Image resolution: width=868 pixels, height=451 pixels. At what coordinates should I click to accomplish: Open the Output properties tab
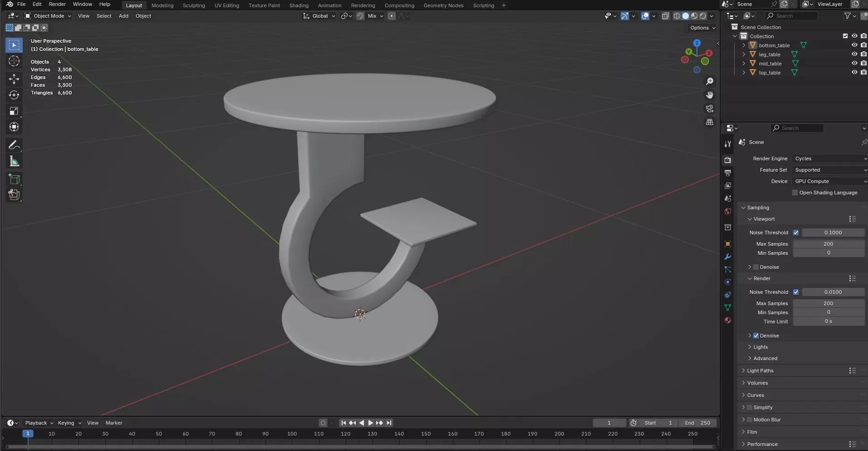728,173
